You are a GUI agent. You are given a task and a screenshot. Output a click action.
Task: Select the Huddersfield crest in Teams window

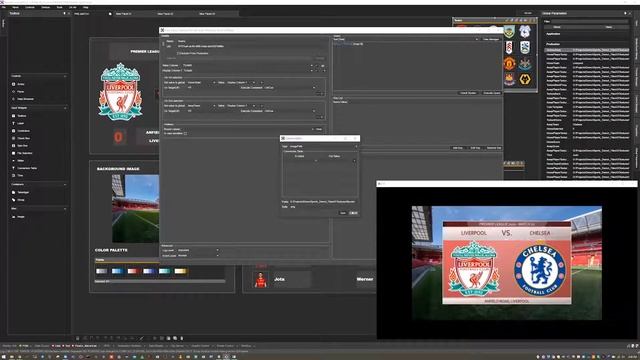point(525,47)
